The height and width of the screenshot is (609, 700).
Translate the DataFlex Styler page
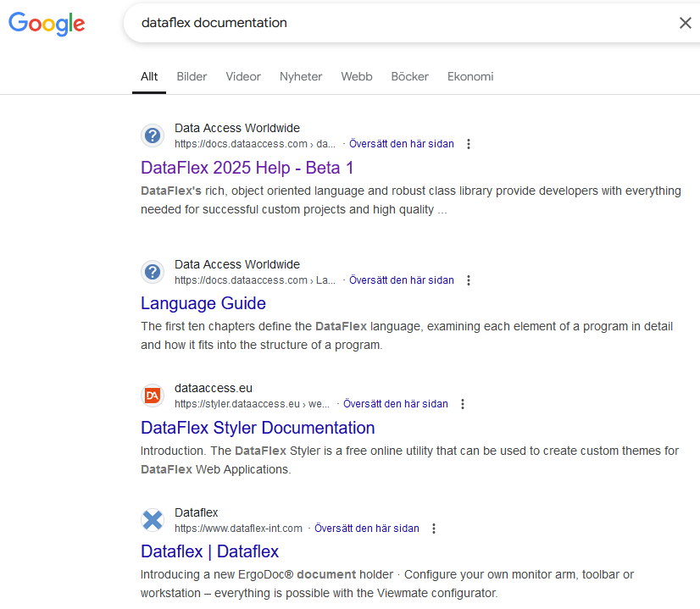tap(396, 404)
